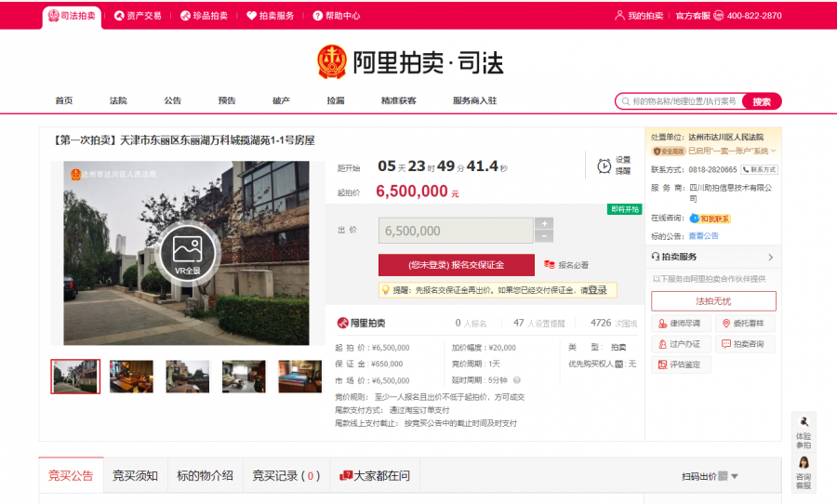837x504 pixels.
Task: Focus the 标的物名称 search input field
Action: click(x=680, y=101)
